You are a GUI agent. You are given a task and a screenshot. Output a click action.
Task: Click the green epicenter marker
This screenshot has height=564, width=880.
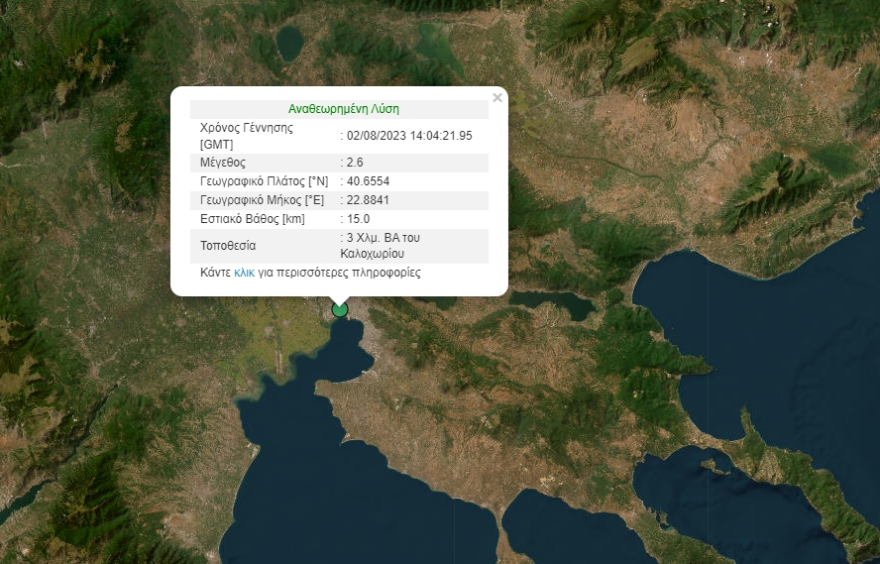coord(340,309)
